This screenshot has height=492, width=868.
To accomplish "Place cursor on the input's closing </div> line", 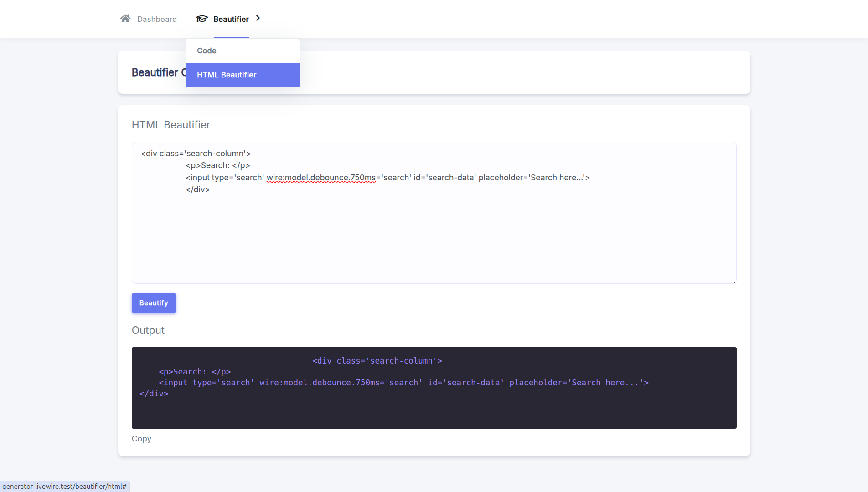I will tap(198, 190).
